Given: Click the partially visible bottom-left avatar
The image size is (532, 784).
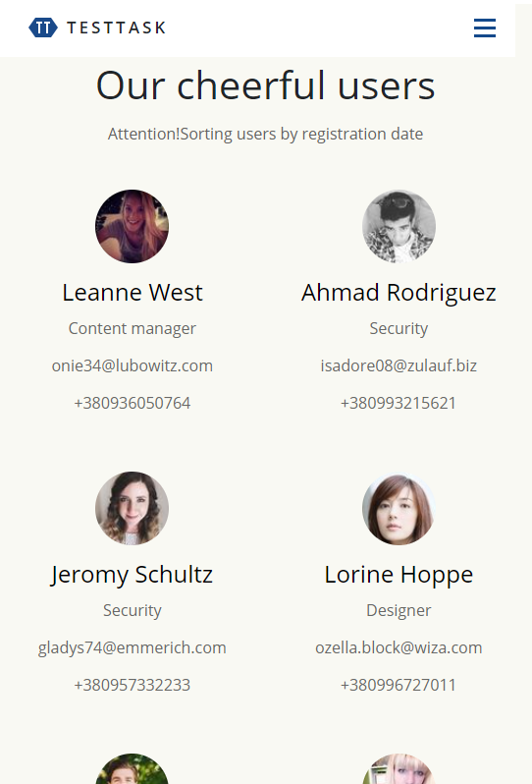Looking at the screenshot, I should (x=132, y=769).
